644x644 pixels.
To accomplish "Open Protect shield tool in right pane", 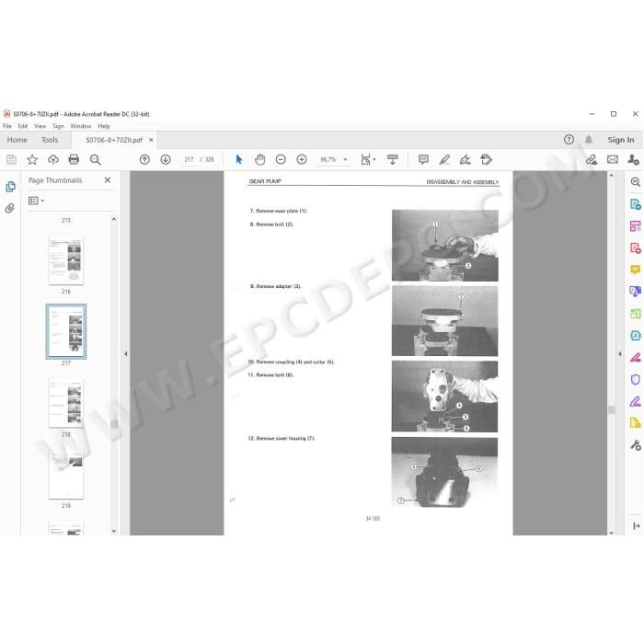I will point(636,379).
